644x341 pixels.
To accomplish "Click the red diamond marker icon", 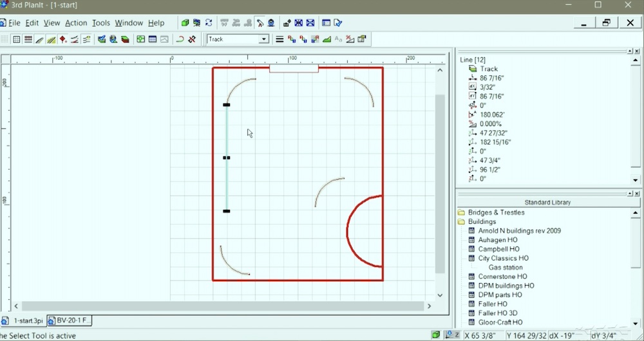I will [x=63, y=39].
